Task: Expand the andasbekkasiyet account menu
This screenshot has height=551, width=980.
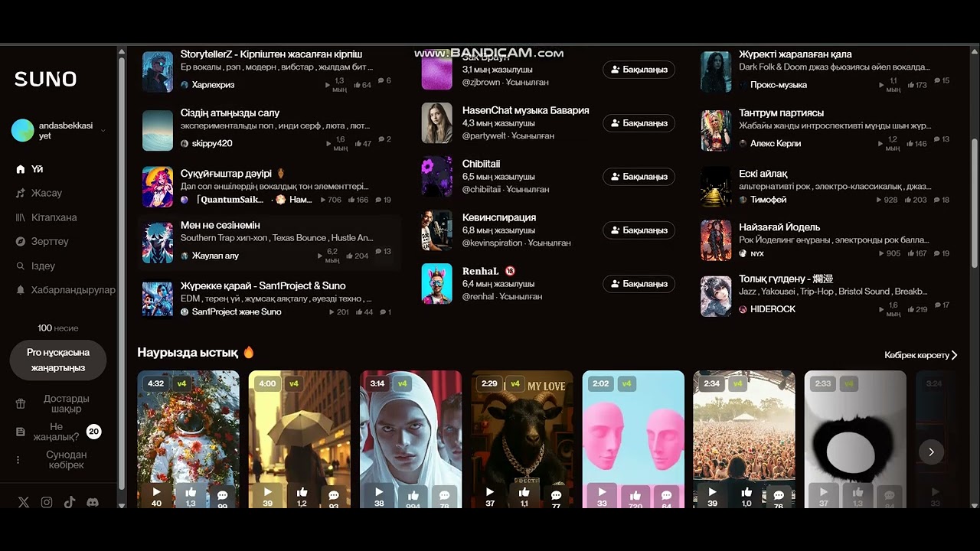Action: (x=103, y=130)
